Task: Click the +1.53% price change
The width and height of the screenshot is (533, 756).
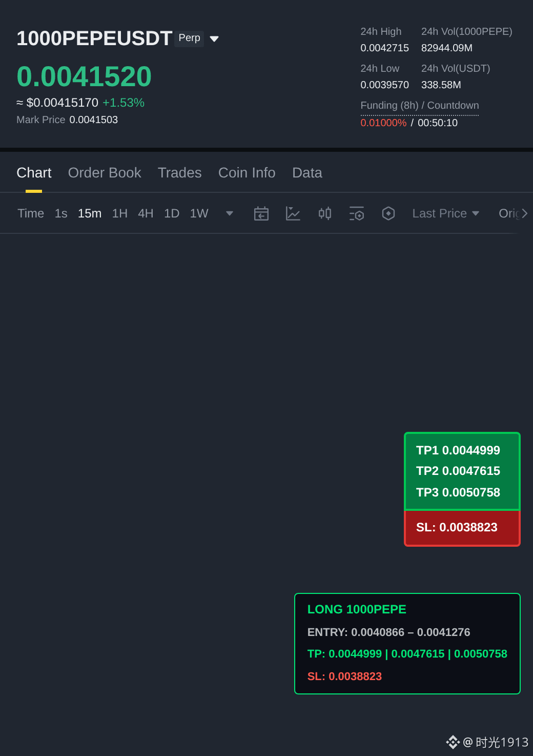Action: (x=124, y=103)
